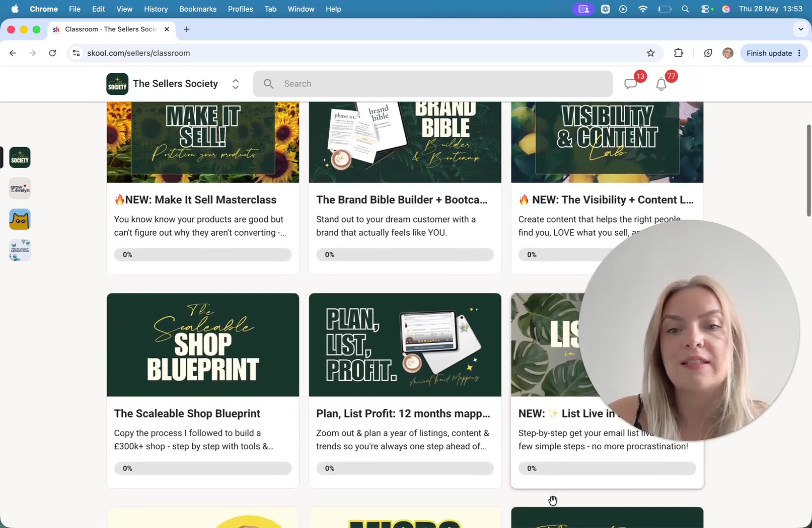The image size is (812, 528).
Task: Open The Brand Bible Builder + Bootcamp title
Action: coord(402,199)
